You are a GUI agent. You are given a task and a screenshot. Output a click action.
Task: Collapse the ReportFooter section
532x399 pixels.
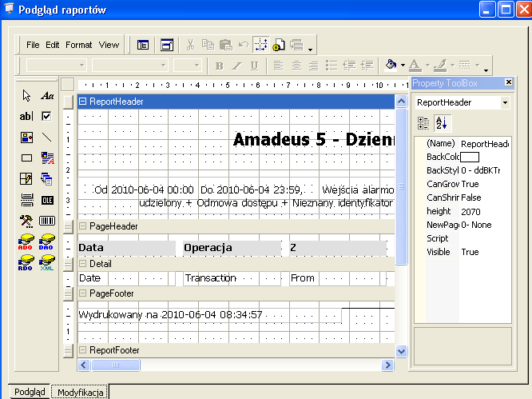(82, 349)
